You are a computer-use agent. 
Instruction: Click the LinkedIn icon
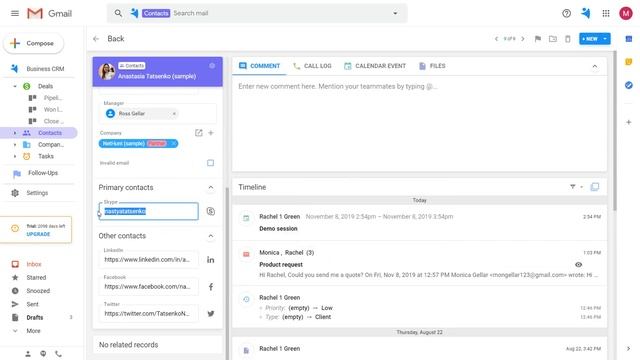[x=211, y=260]
